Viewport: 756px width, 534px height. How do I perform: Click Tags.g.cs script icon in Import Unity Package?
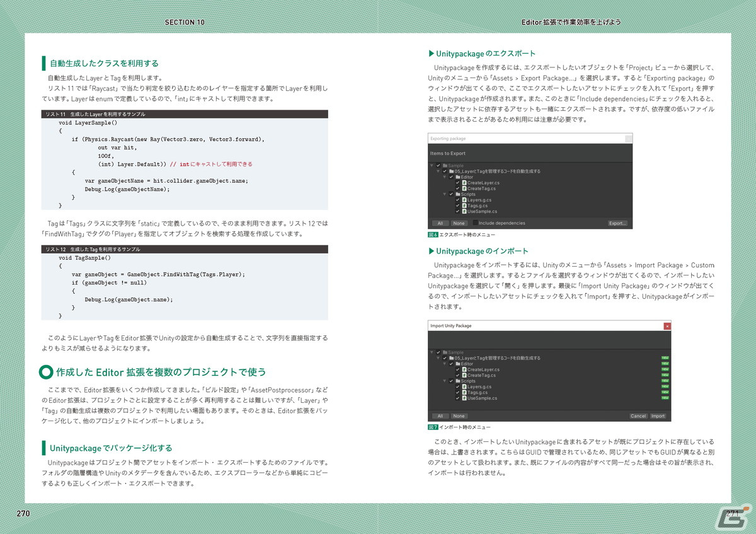coord(464,392)
